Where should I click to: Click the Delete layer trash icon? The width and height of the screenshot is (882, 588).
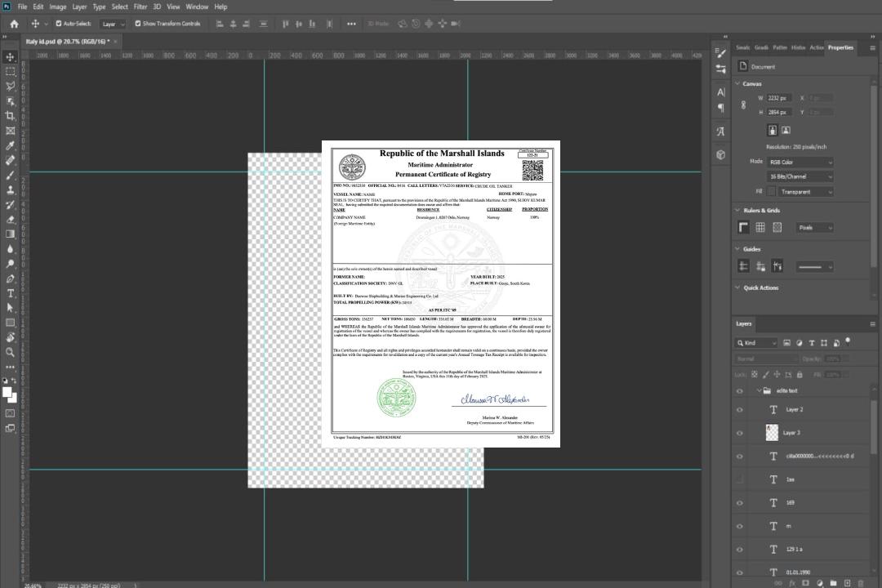coord(861,583)
